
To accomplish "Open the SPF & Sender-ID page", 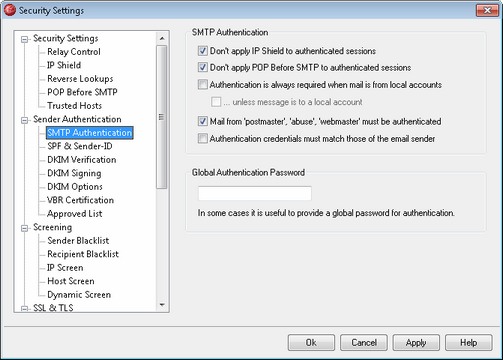I will click(80, 146).
